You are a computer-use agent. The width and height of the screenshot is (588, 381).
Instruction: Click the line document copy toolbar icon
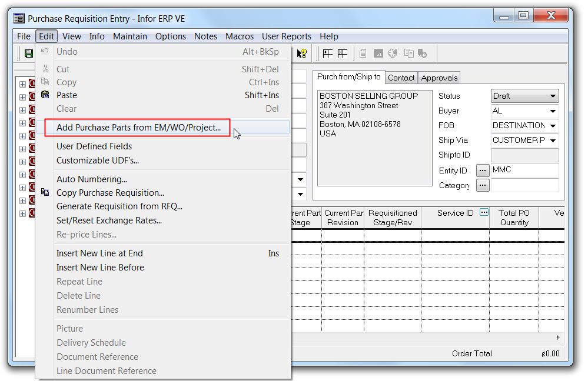pos(408,54)
